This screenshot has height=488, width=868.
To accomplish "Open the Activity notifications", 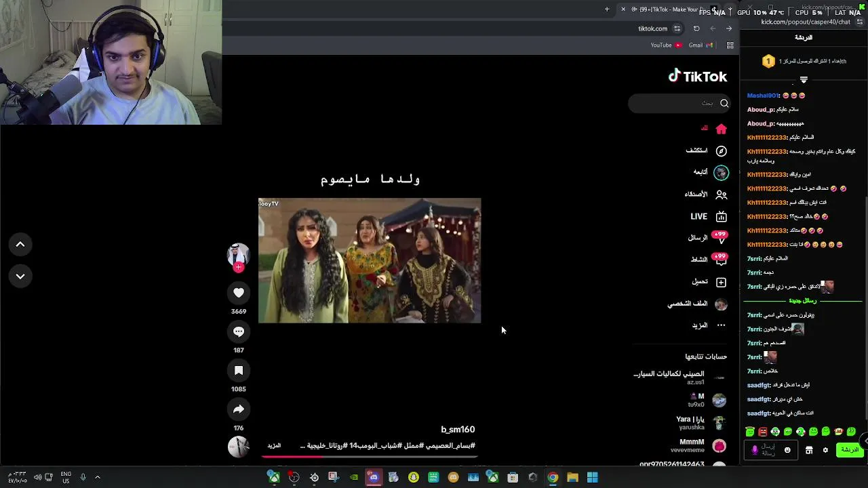I will (x=709, y=260).
